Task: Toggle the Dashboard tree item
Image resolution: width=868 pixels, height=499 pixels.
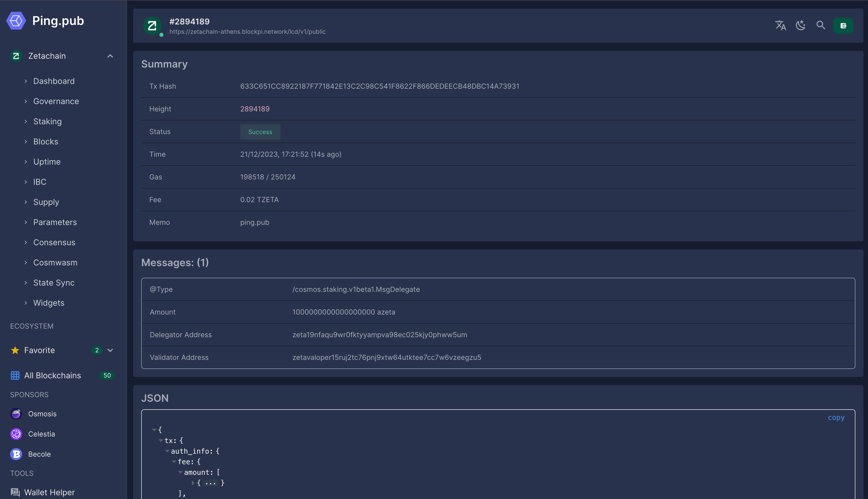Action: pos(26,81)
